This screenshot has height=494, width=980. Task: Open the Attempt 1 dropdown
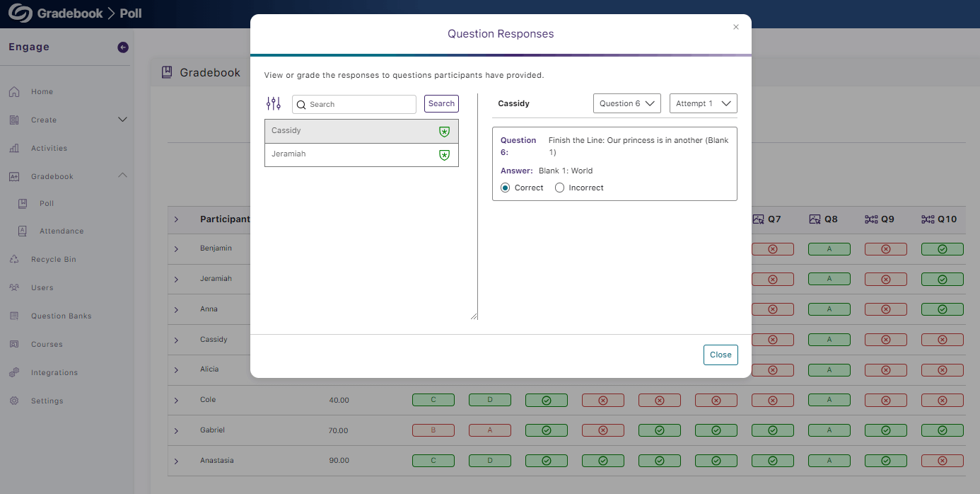coord(704,103)
